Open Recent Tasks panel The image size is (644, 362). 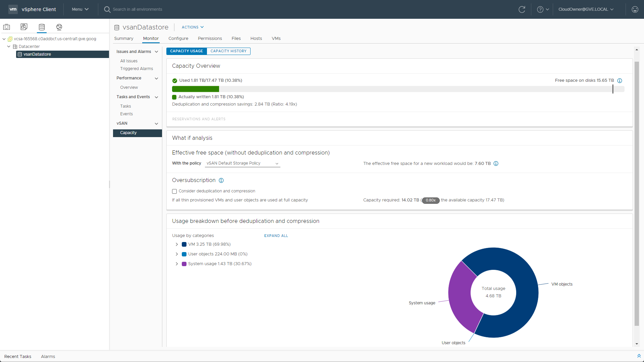[x=18, y=356]
